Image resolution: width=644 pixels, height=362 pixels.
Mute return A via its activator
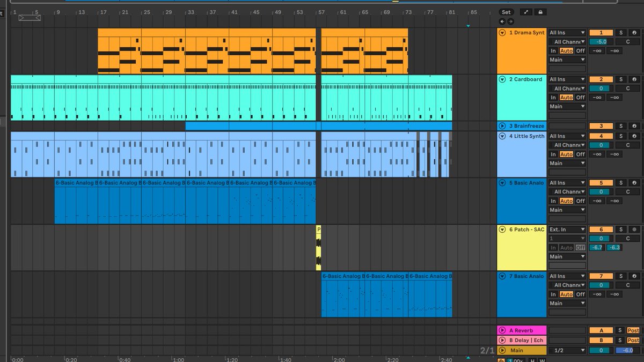click(x=601, y=330)
